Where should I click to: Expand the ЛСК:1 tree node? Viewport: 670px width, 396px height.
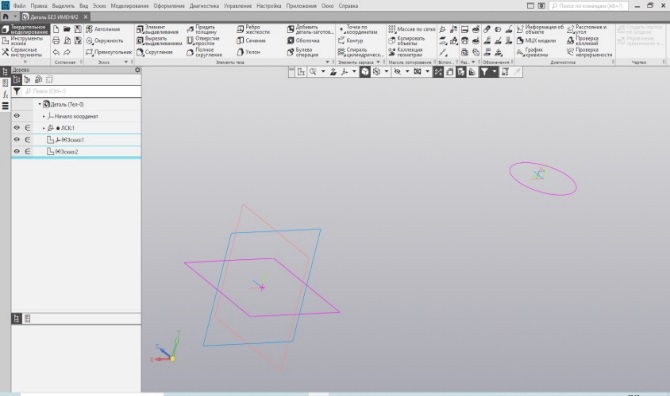pos(44,128)
